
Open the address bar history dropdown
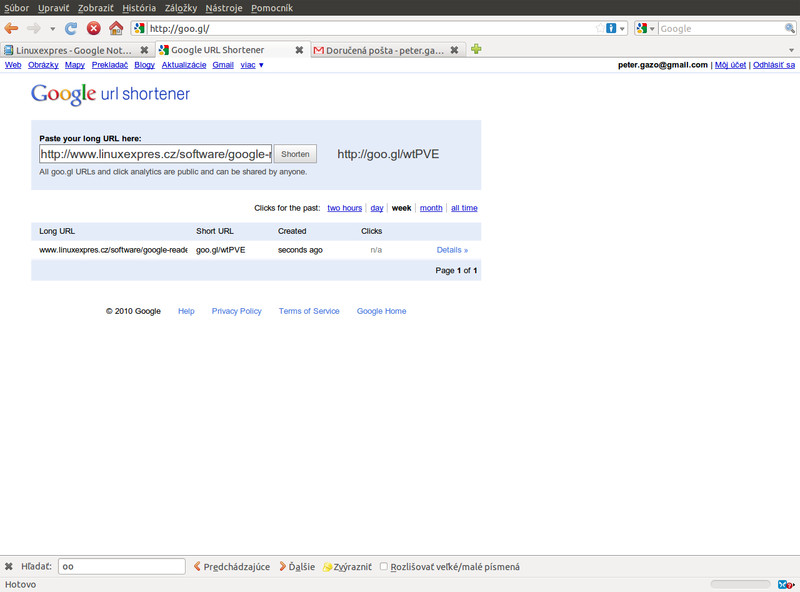point(622,29)
